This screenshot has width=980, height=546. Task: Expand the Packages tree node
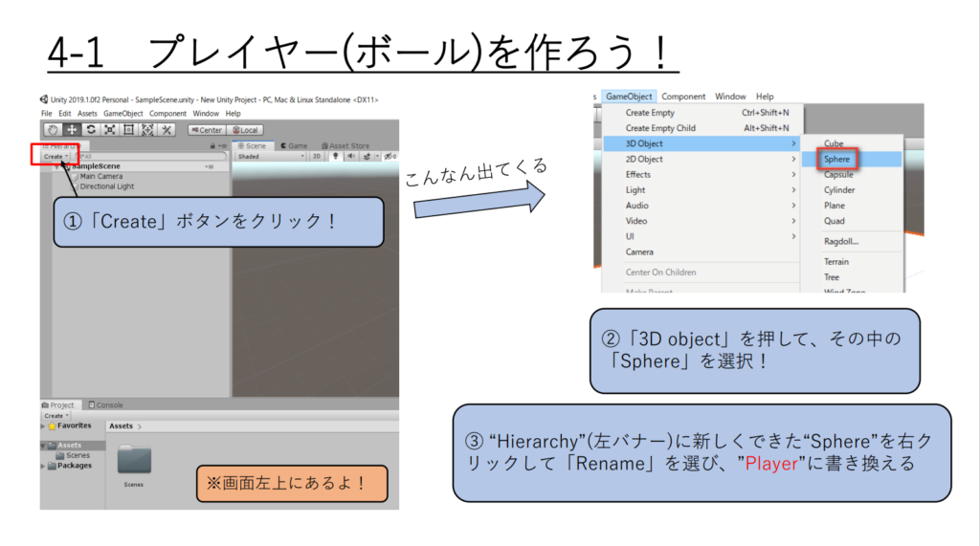coord(43,466)
